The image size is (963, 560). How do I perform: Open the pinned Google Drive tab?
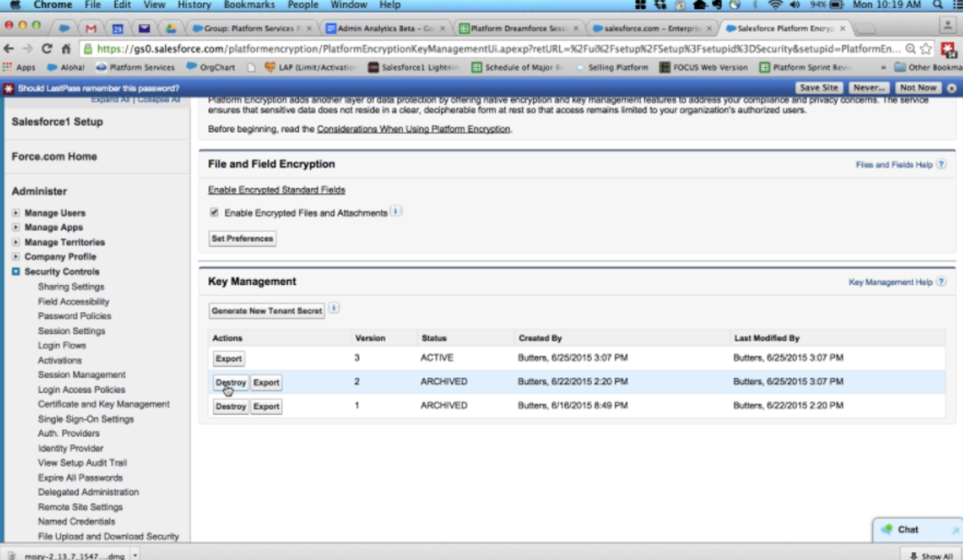tap(170, 28)
